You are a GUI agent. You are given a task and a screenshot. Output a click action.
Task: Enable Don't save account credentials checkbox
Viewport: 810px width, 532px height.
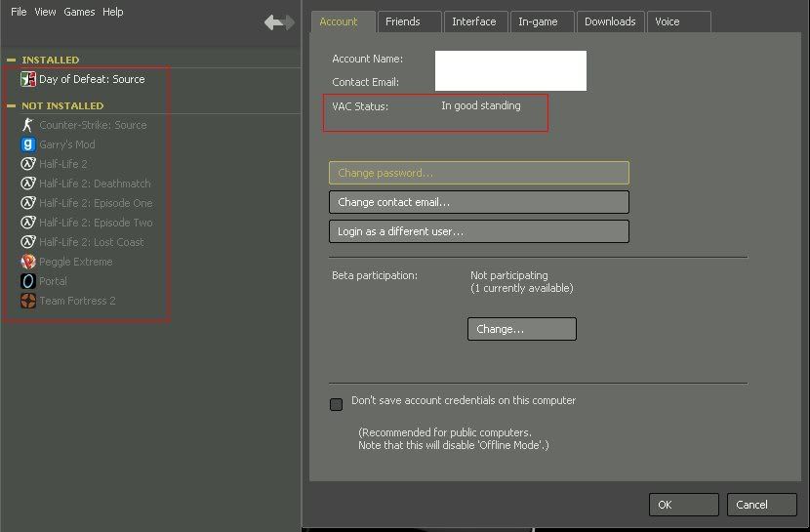point(337,404)
